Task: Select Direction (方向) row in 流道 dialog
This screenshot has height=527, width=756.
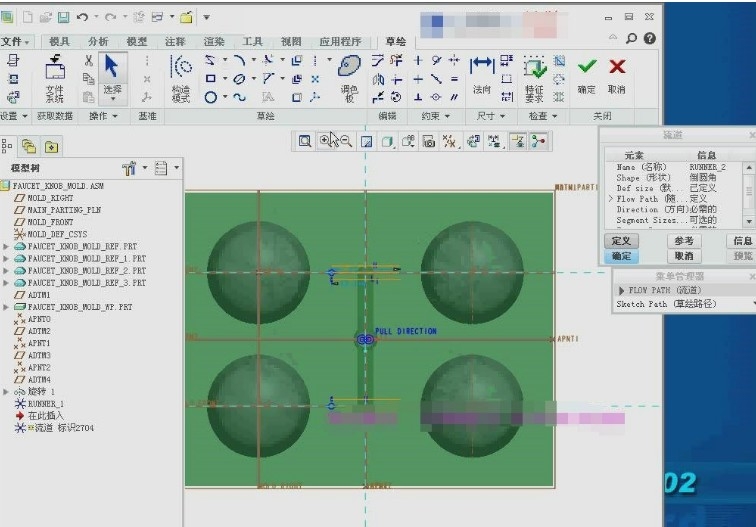Action: 674,209
